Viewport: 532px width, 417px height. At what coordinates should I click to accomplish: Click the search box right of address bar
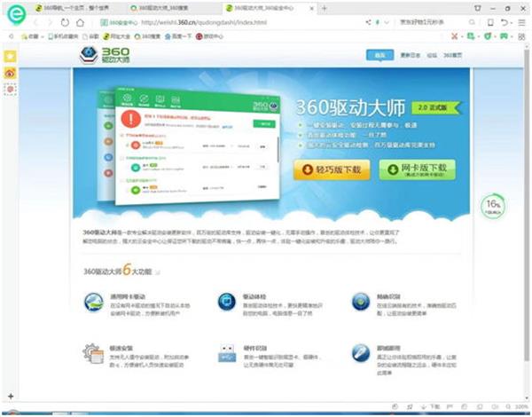433,22
